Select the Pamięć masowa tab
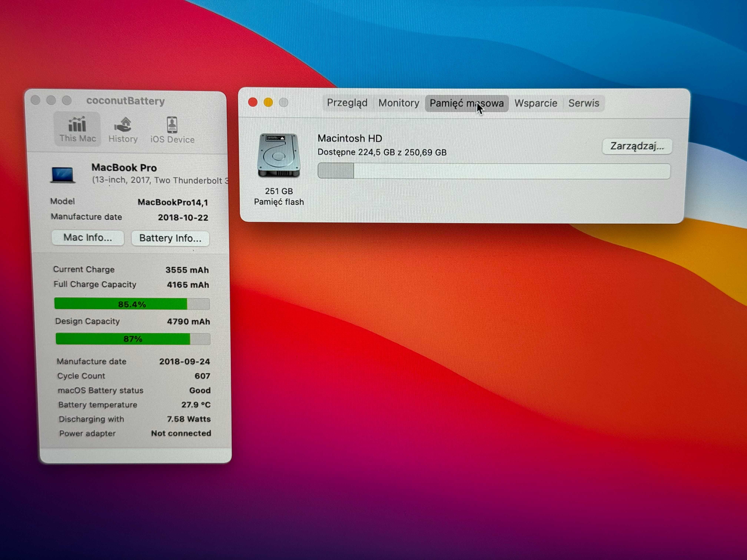 [467, 103]
